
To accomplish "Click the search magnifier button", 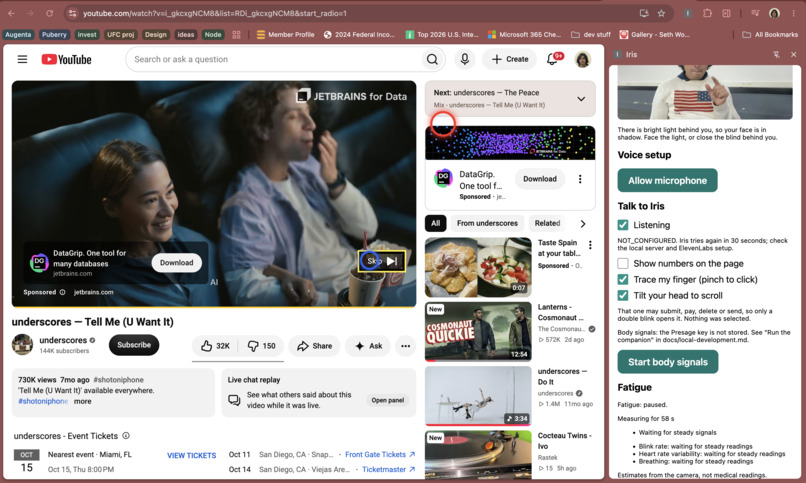I will pos(432,60).
